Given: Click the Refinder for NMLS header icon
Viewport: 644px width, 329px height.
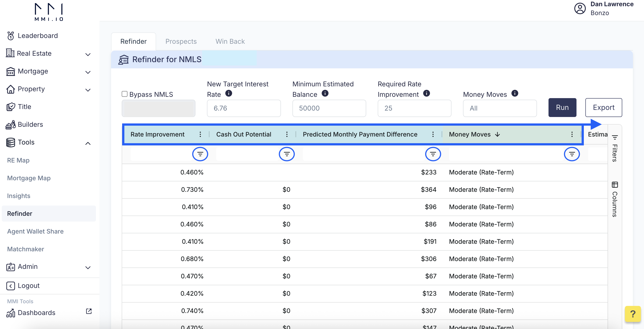Looking at the screenshot, I should tap(123, 59).
